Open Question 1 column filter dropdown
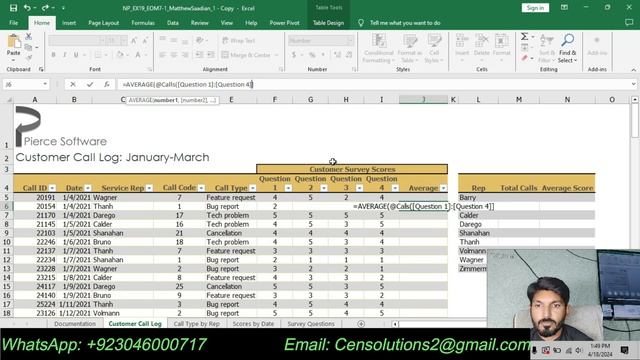 (288, 188)
